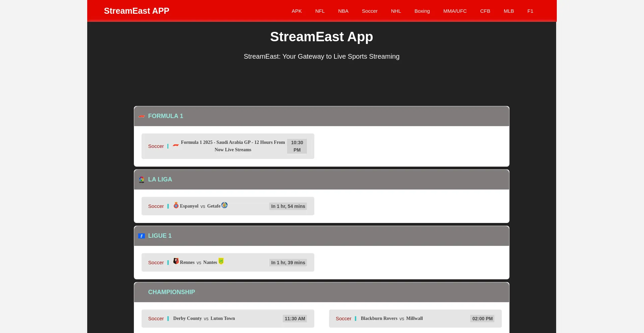This screenshot has width=644, height=333.
Task: Click Soccer label in Espanyol row
Action: pos(156,206)
